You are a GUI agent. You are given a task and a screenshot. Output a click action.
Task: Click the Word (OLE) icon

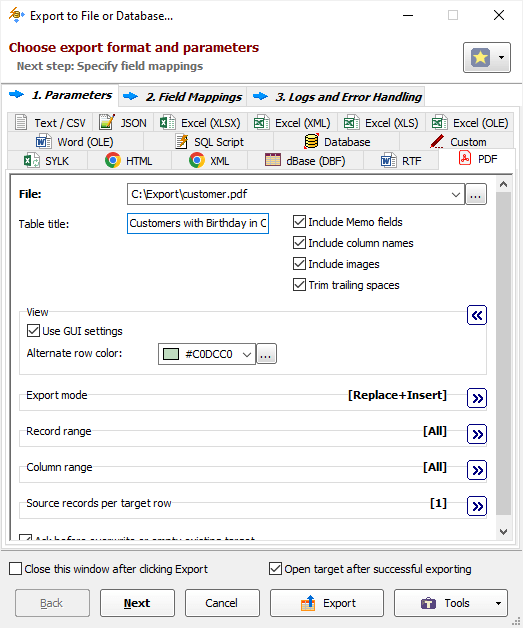44,142
